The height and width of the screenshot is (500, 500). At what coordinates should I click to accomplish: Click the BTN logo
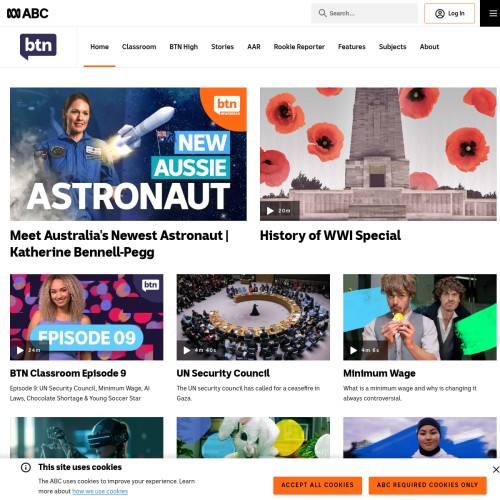pyautogui.click(x=38, y=46)
